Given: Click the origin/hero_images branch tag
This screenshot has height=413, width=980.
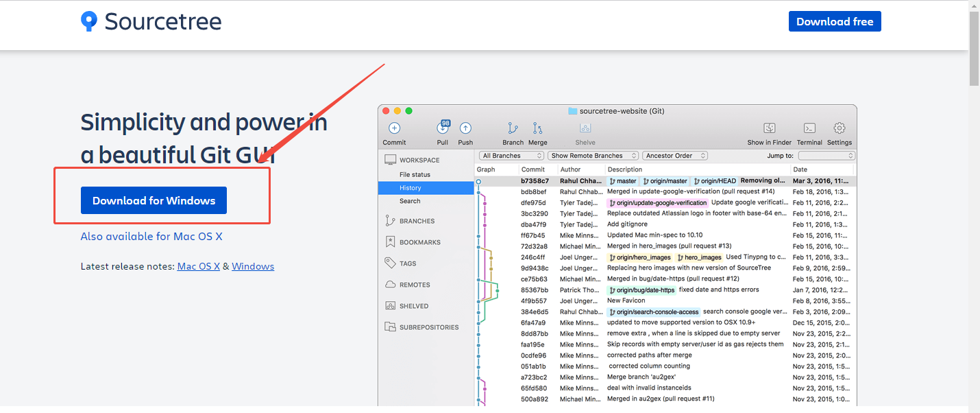Looking at the screenshot, I should [639, 257].
